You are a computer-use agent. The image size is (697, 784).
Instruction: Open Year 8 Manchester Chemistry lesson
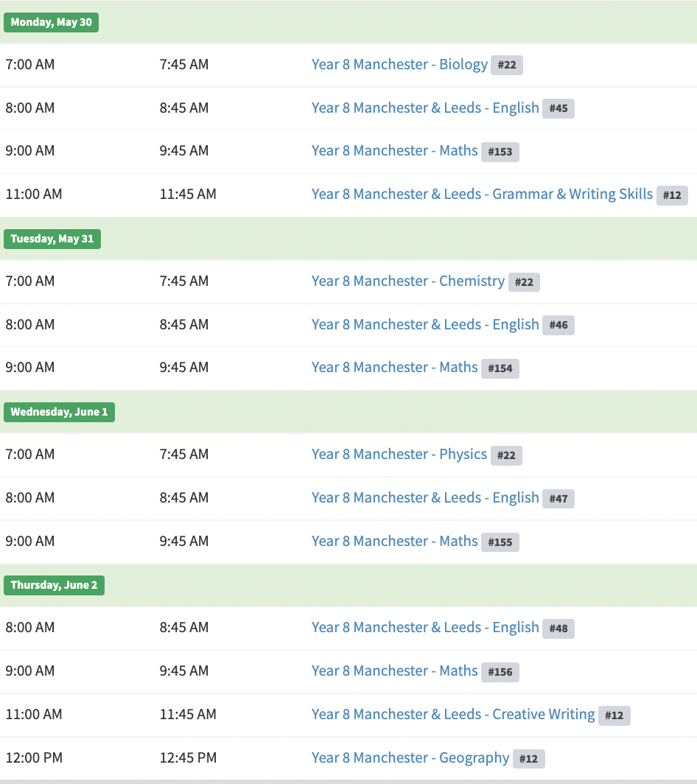coord(408,281)
